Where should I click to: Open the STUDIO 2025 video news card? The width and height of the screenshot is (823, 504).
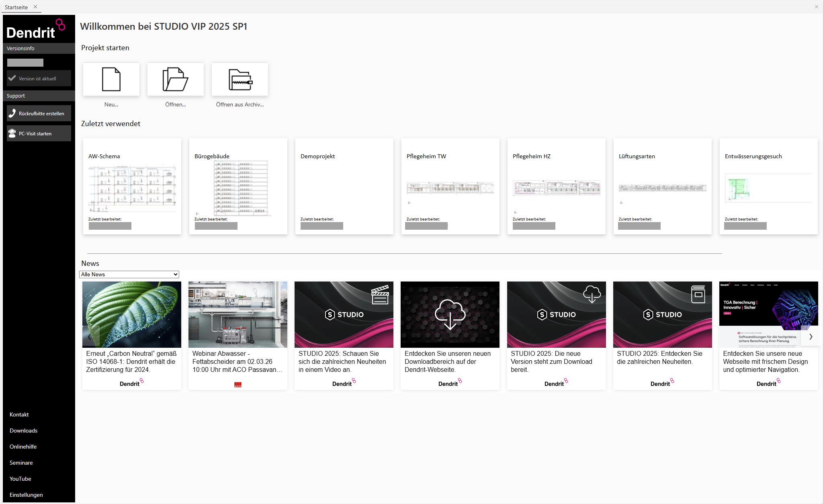344,336
